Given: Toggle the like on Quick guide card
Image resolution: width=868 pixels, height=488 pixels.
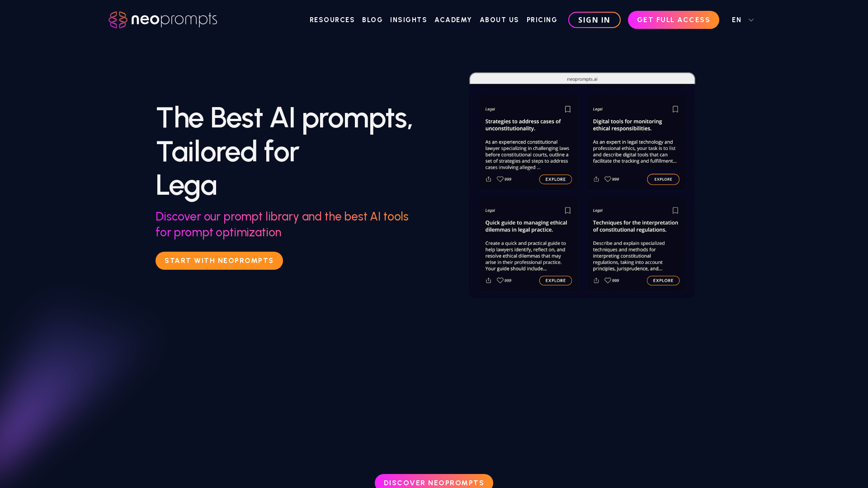Looking at the screenshot, I should tap(500, 280).
